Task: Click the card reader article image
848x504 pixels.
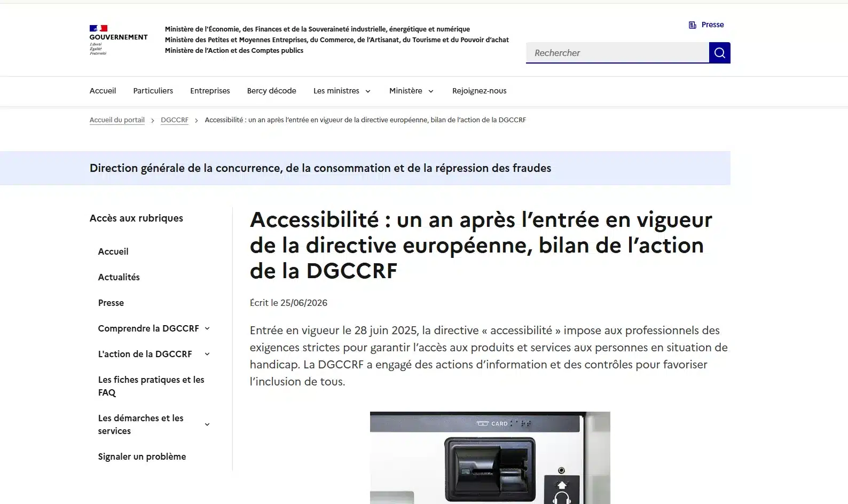Action: [x=490, y=458]
